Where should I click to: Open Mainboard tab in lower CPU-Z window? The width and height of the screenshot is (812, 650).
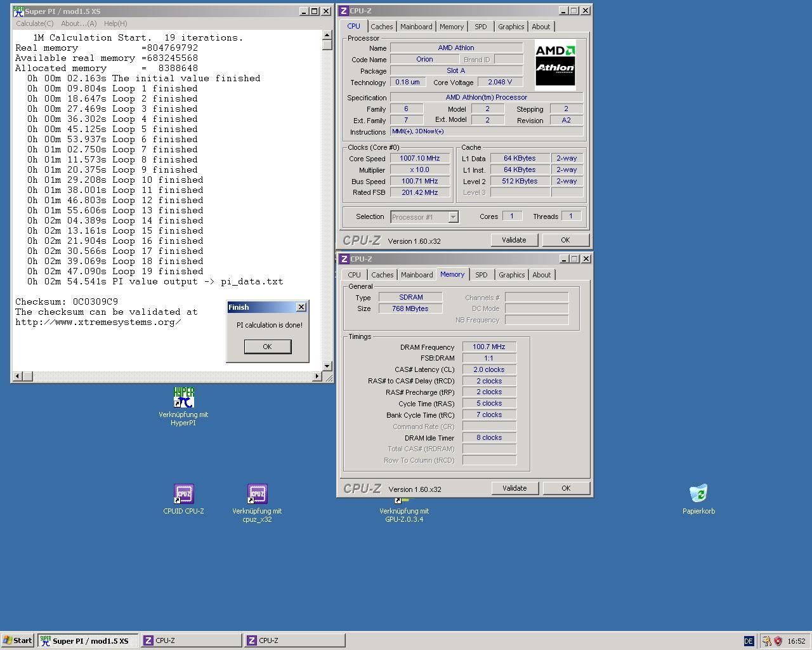pyautogui.click(x=417, y=275)
